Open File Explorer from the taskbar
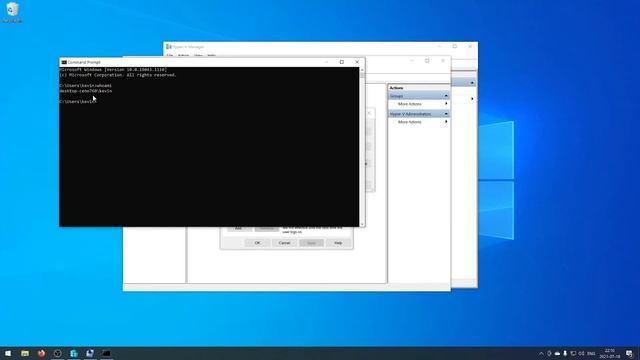Screen dimensions: 640x360 (x=25, y=353)
